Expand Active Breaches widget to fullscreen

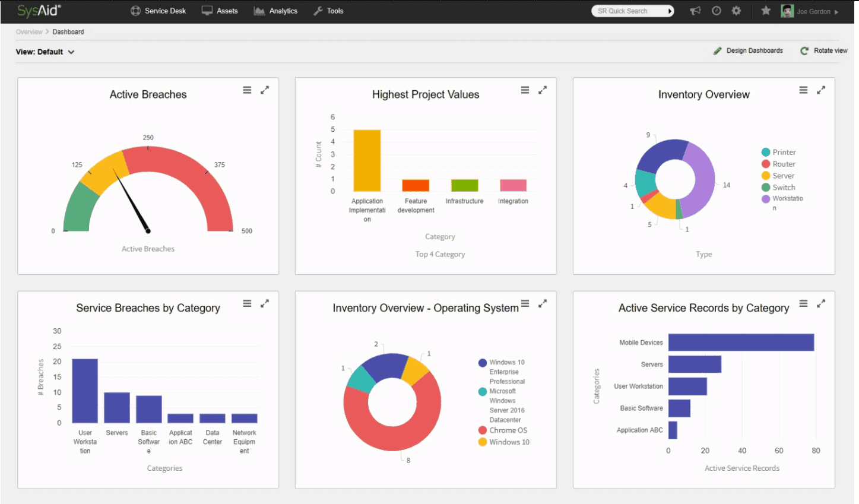[265, 90]
